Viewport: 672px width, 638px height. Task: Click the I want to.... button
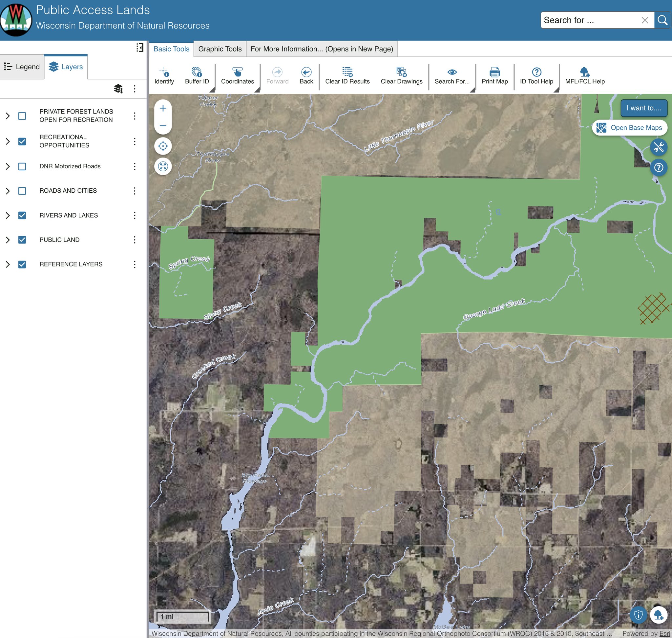[x=644, y=108]
